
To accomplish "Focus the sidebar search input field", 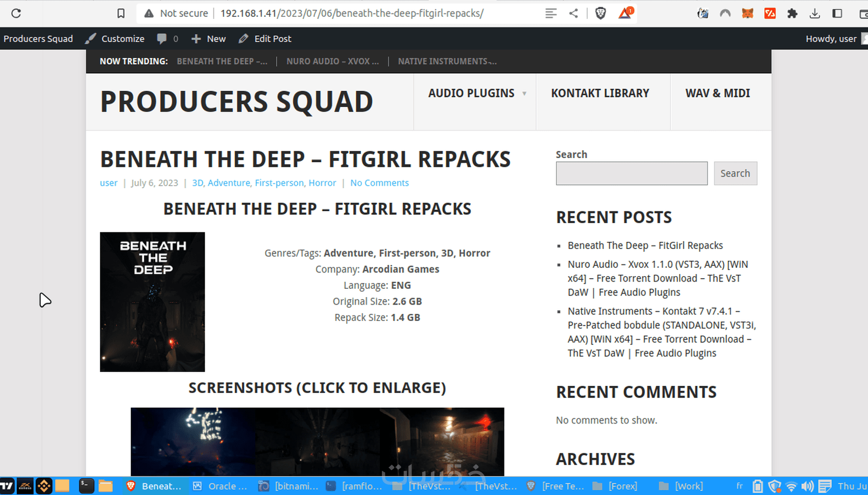I will pyautogui.click(x=632, y=174).
